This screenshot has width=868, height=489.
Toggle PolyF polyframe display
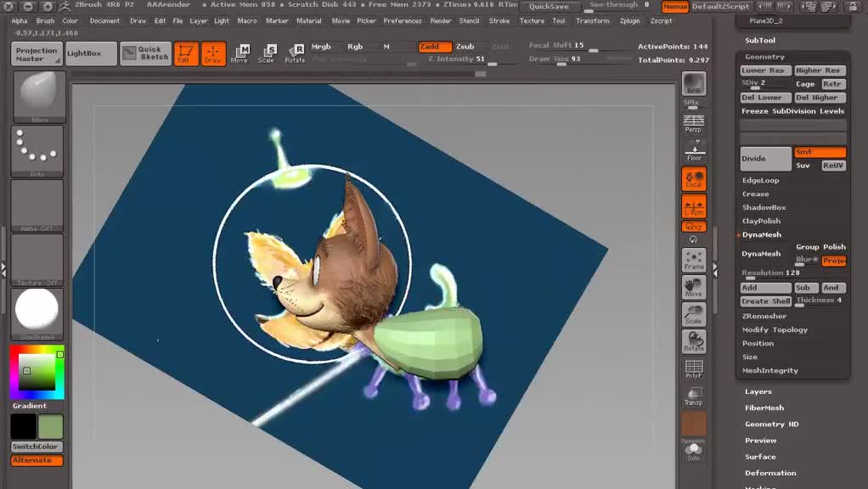pyautogui.click(x=694, y=368)
